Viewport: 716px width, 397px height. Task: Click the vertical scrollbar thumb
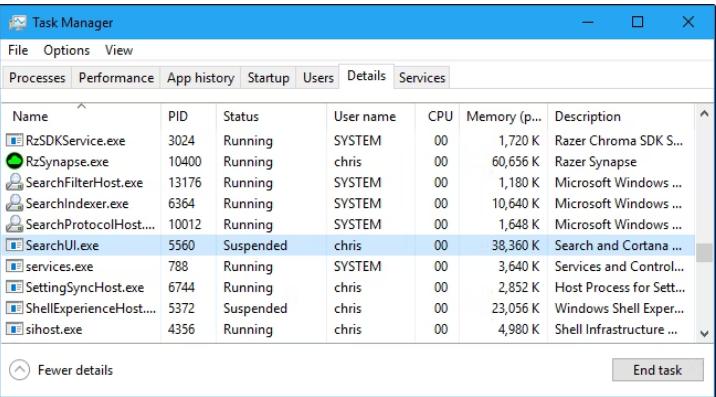pyautogui.click(x=705, y=253)
